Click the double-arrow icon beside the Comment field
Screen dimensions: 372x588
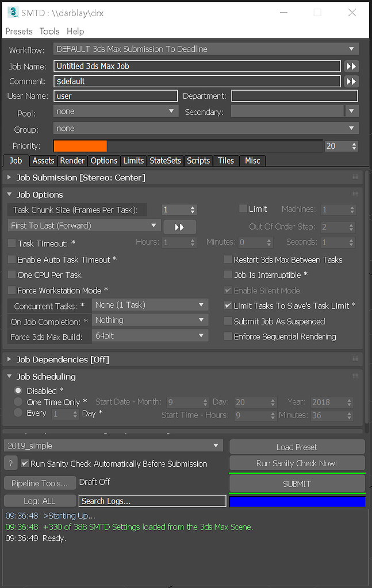351,81
